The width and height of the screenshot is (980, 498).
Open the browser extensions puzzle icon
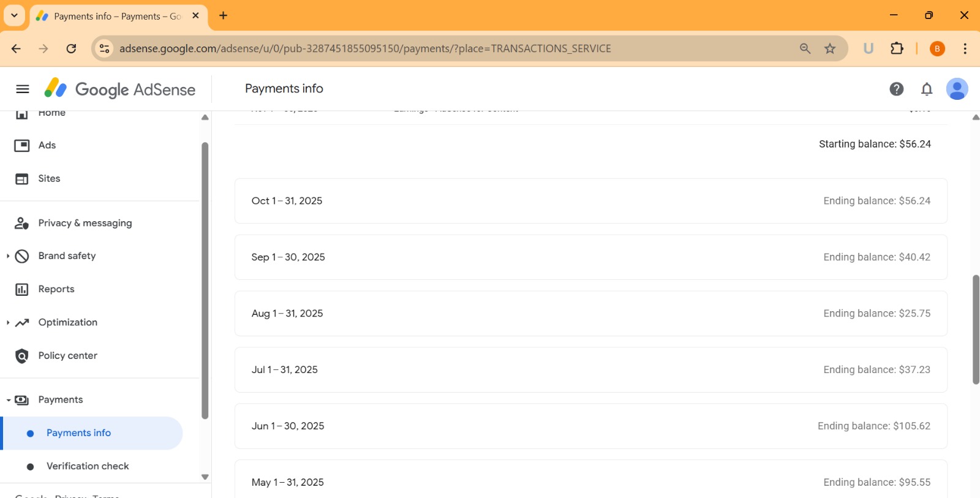tap(897, 49)
